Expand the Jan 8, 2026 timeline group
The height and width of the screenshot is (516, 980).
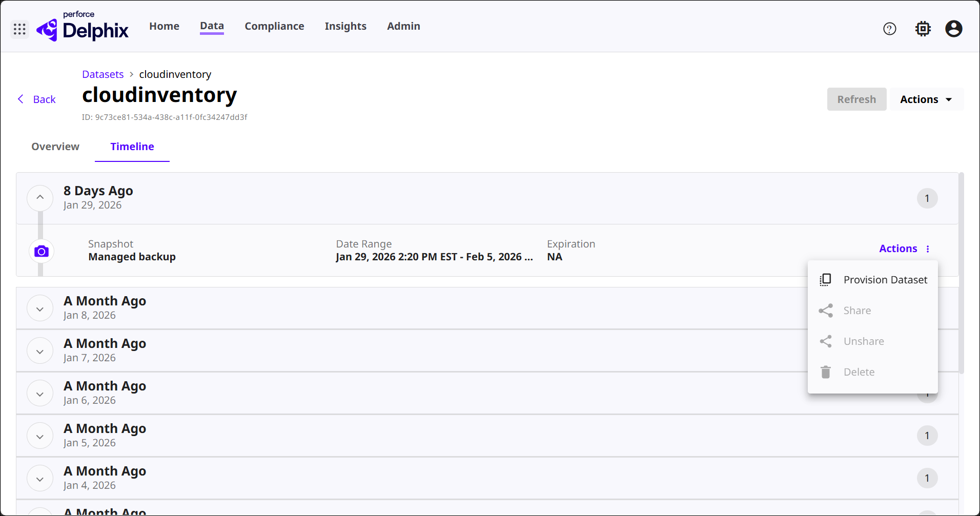coord(40,308)
